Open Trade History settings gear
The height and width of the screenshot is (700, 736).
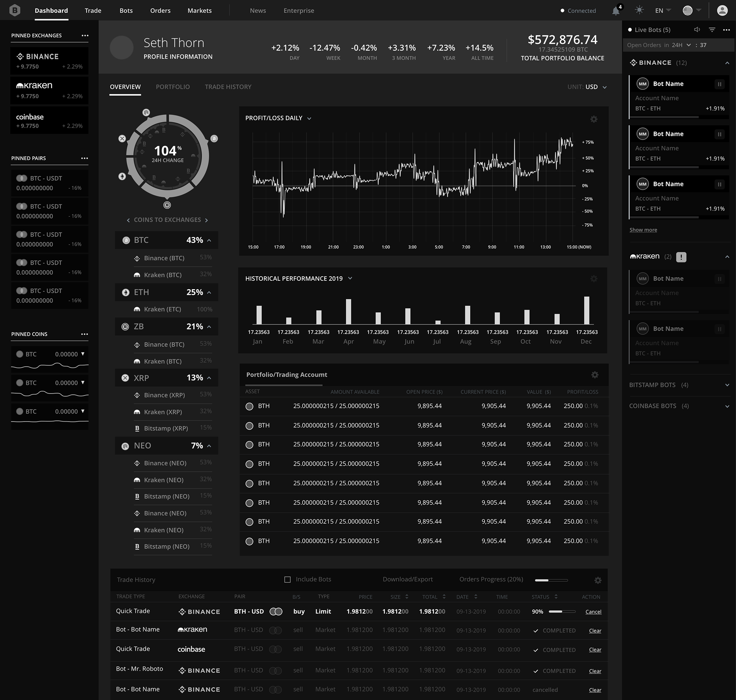[x=598, y=580]
